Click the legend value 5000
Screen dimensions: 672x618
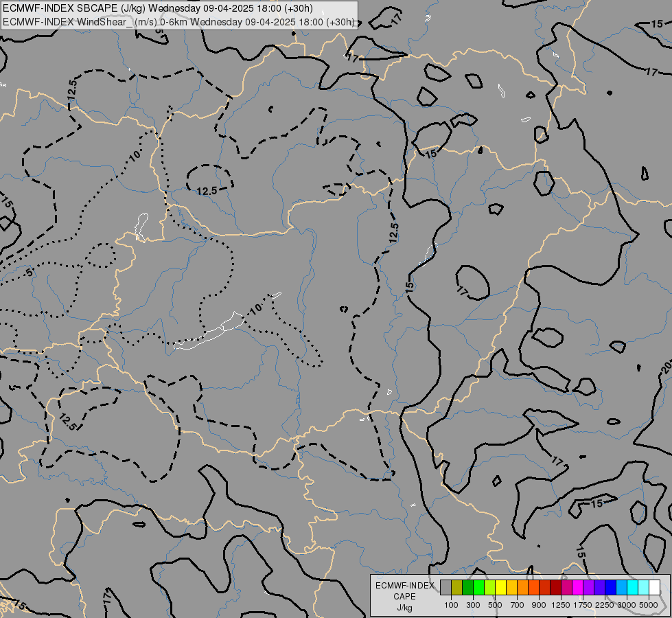pyautogui.click(x=649, y=605)
